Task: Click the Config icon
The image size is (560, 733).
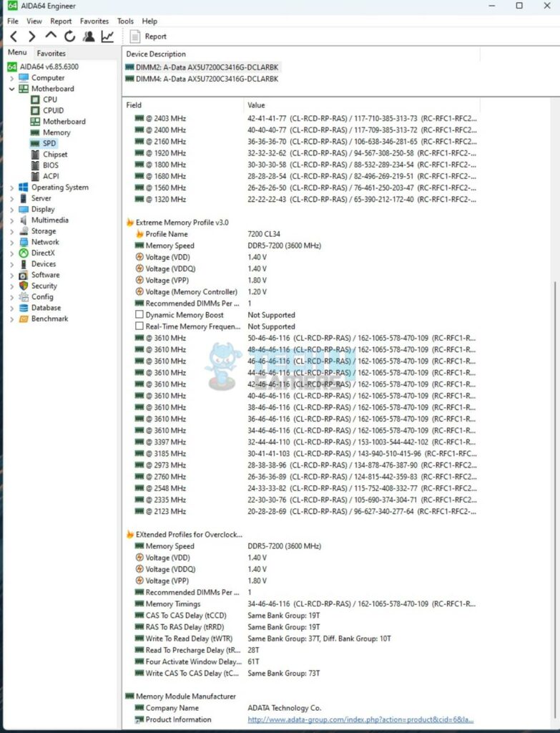Action: coord(24,297)
